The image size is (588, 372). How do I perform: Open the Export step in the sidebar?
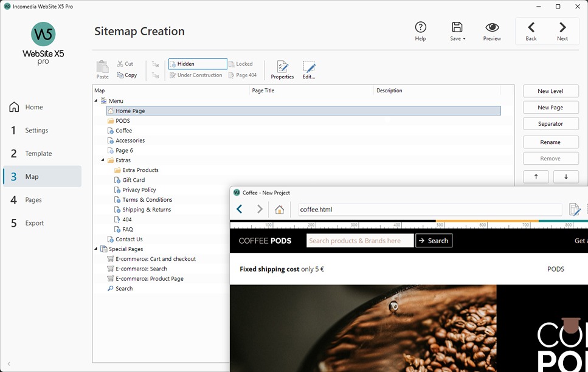[x=35, y=222]
